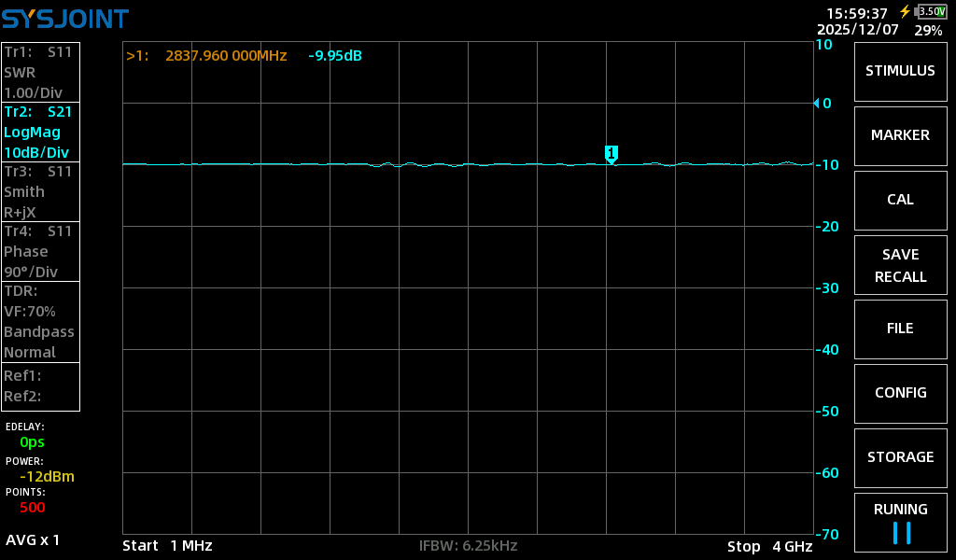Viewport: 956px width, 560px height.
Task: Change the POINTS 500 value
Action: (x=33, y=508)
